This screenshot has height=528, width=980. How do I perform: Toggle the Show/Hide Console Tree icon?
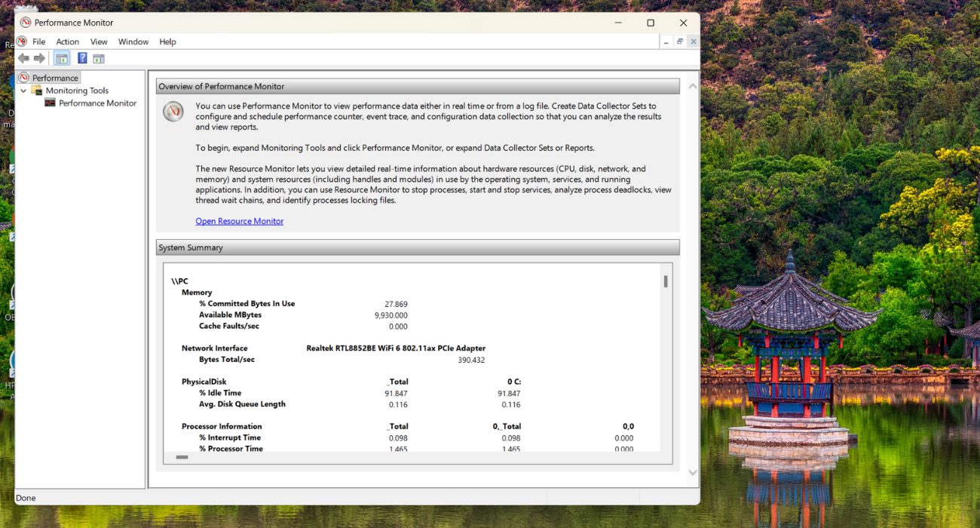click(x=62, y=58)
